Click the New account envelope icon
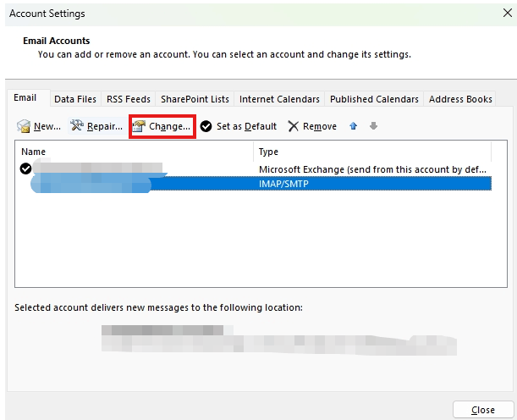Screen dimensions: 517x420 (24, 126)
